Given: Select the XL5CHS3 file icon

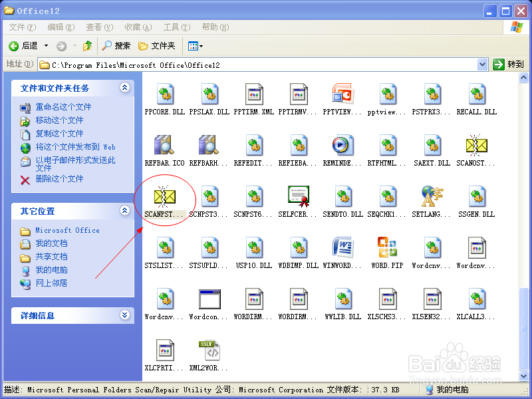Looking at the screenshot, I should tap(388, 299).
